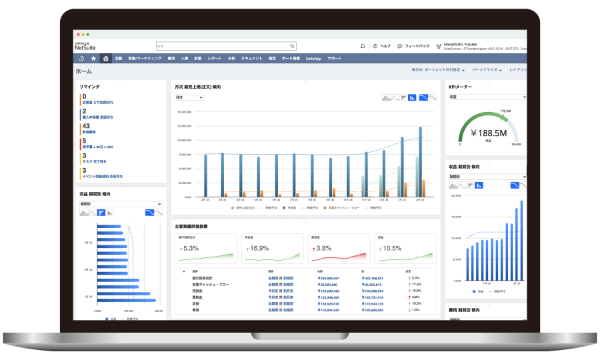The height and width of the screenshot is (360, 600).
Task: Click the magnifier icon in global search
Action: click(x=292, y=46)
